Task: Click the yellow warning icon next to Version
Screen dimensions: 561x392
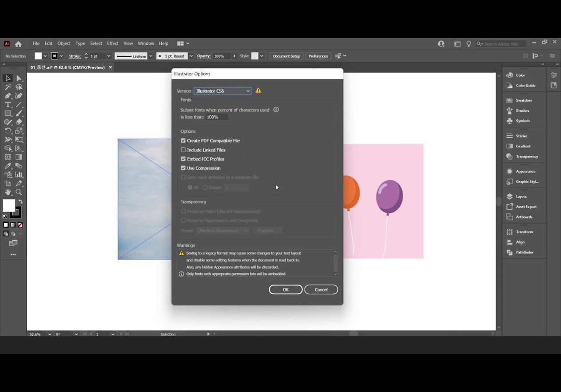Action: pyautogui.click(x=258, y=90)
